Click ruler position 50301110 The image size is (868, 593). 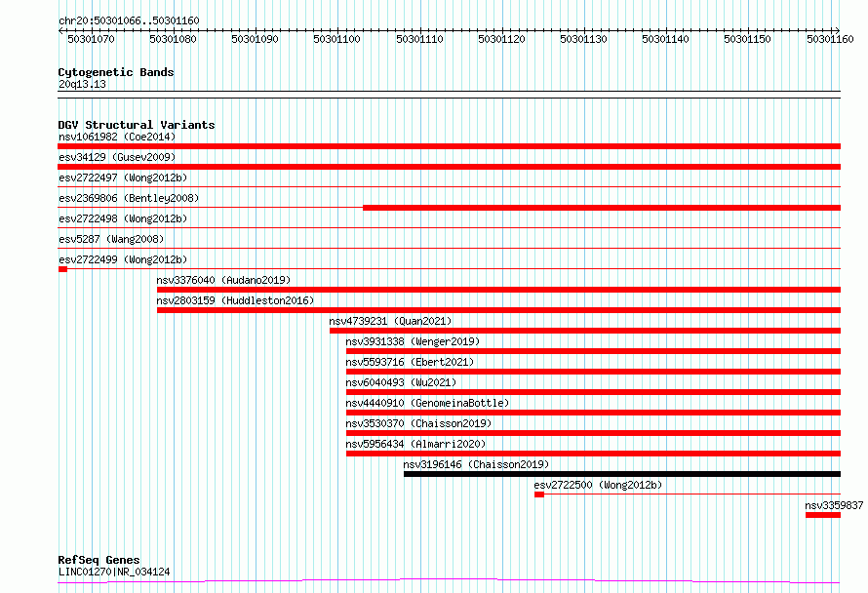pos(419,39)
